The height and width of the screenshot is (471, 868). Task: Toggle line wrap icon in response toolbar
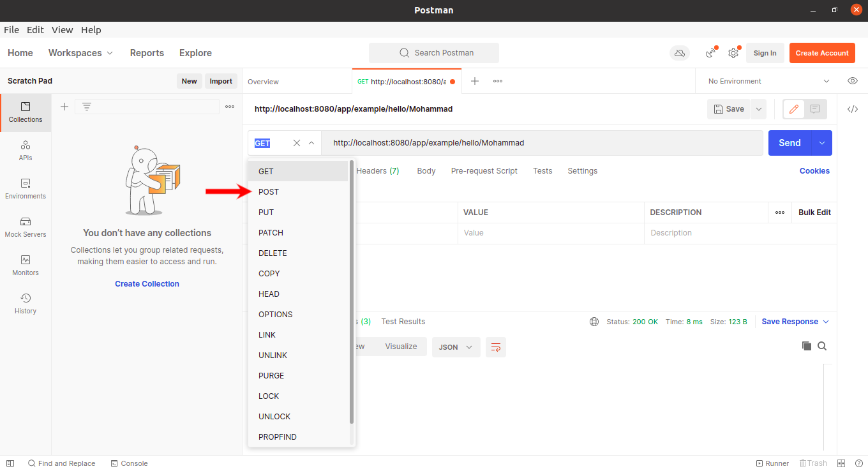coord(496,347)
